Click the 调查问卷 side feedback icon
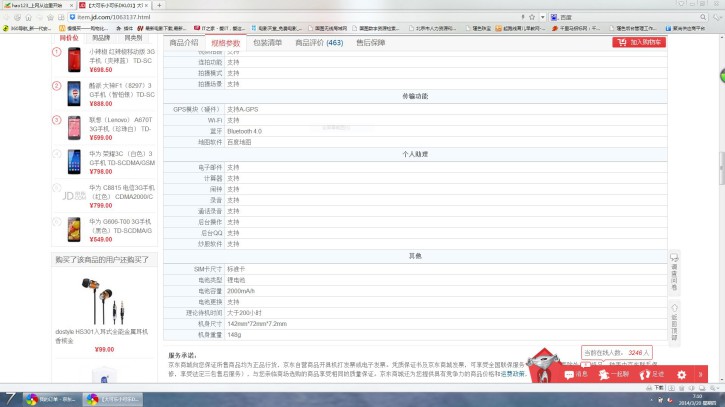This screenshot has height=407, width=725. pos(674,271)
